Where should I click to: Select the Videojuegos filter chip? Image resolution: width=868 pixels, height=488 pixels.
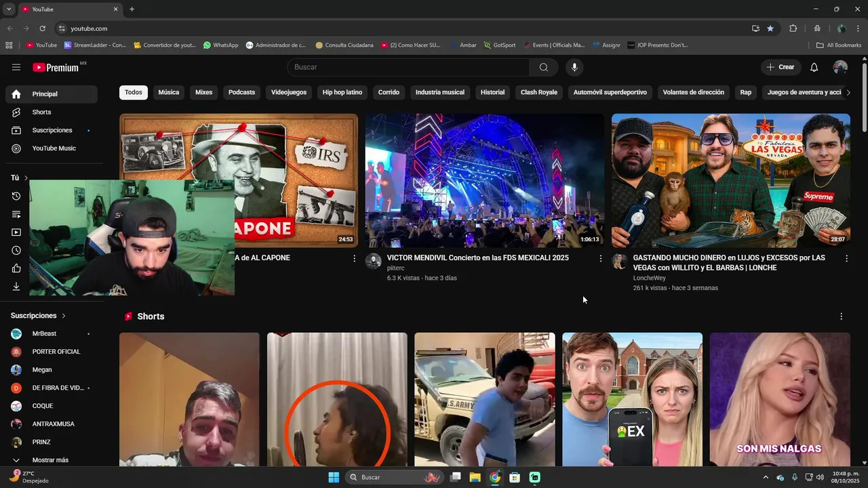click(x=289, y=92)
